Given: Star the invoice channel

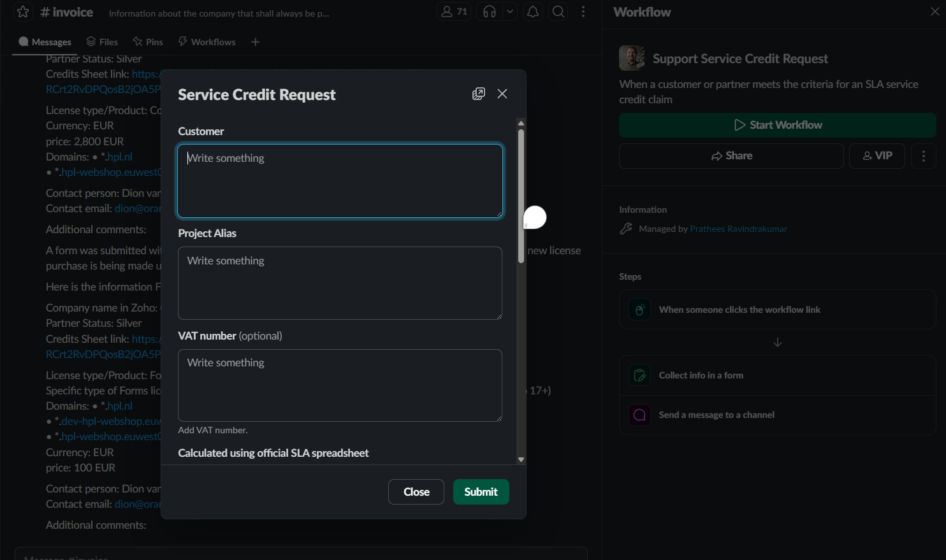Looking at the screenshot, I should (23, 12).
